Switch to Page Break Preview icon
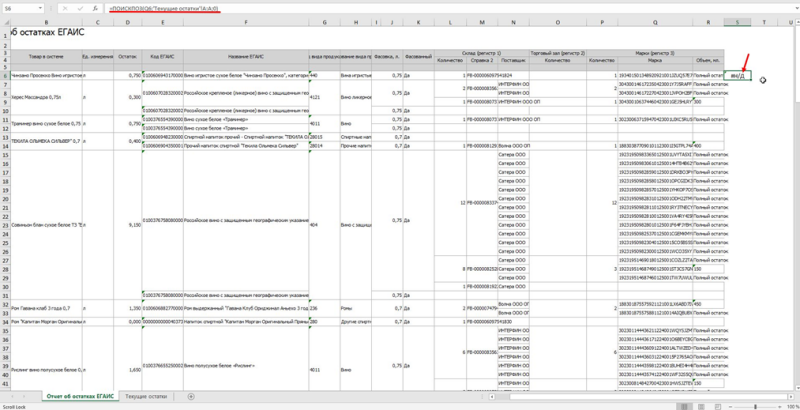800x410 pixels. click(716, 406)
